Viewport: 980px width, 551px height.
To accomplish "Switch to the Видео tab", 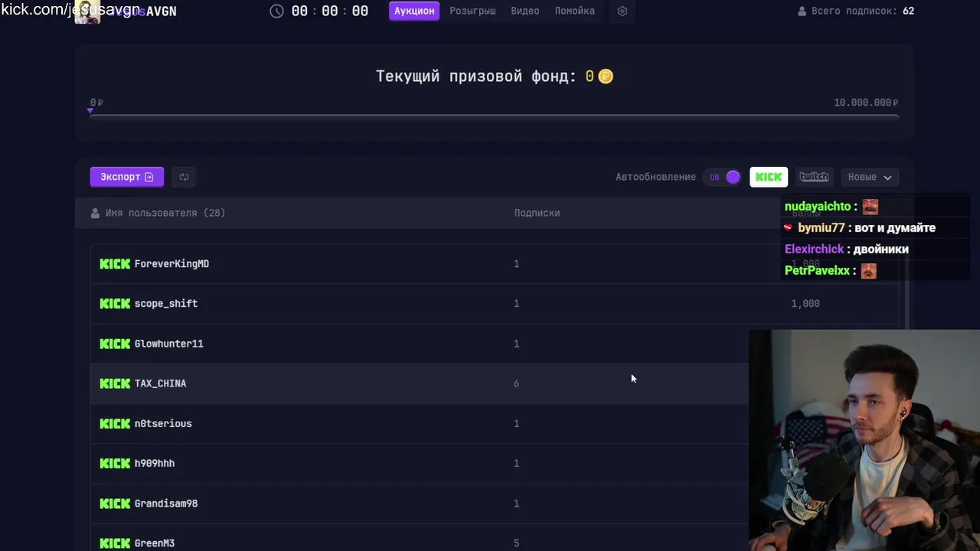I will tap(525, 11).
